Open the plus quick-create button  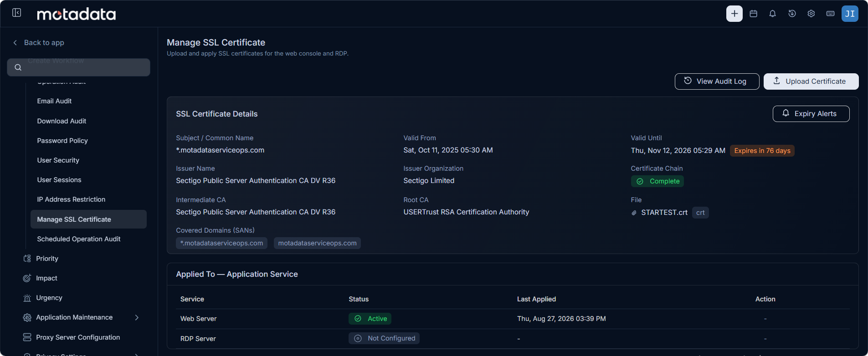(734, 14)
